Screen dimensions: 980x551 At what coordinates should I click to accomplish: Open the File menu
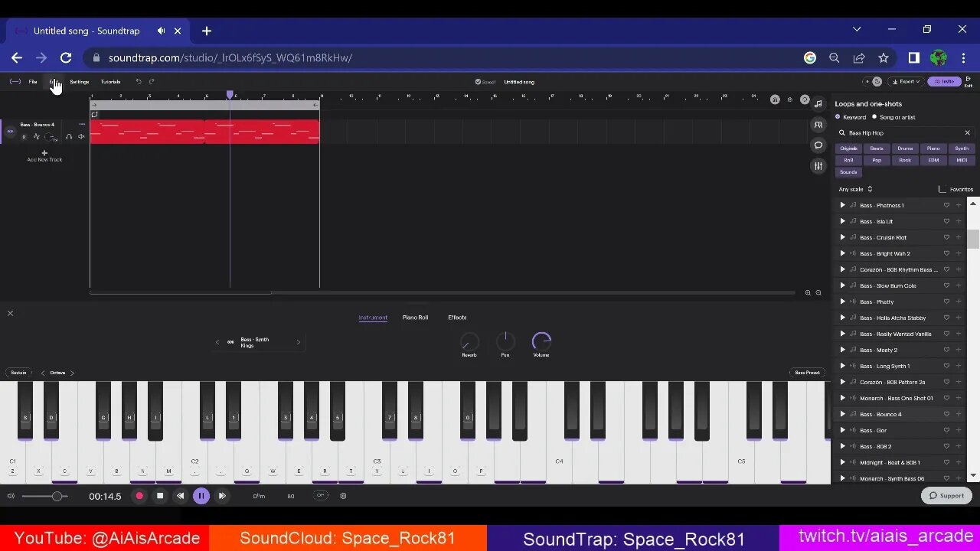pos(33,81)
